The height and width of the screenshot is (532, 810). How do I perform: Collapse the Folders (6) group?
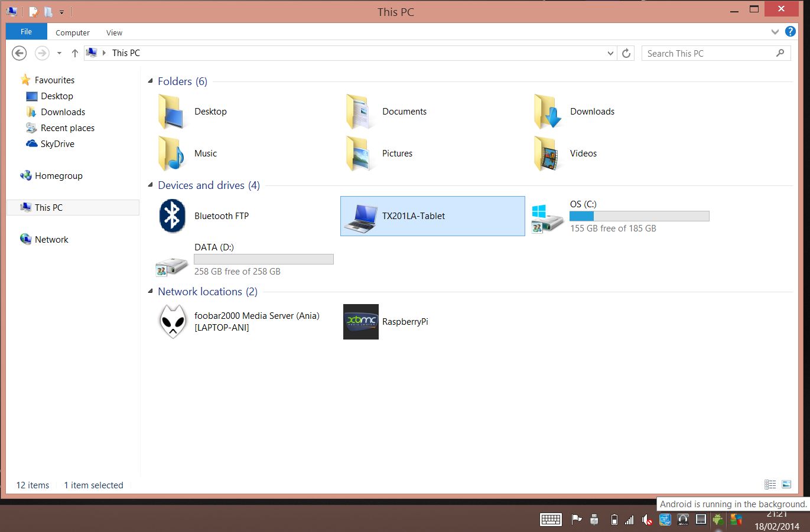tap(150, 81)
